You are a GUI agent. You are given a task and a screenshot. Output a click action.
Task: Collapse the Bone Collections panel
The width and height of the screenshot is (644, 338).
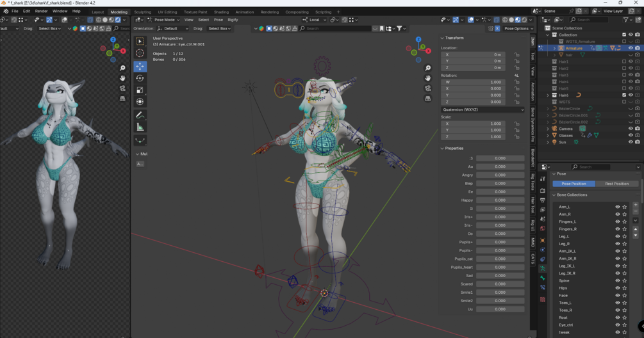click(554, 195)
